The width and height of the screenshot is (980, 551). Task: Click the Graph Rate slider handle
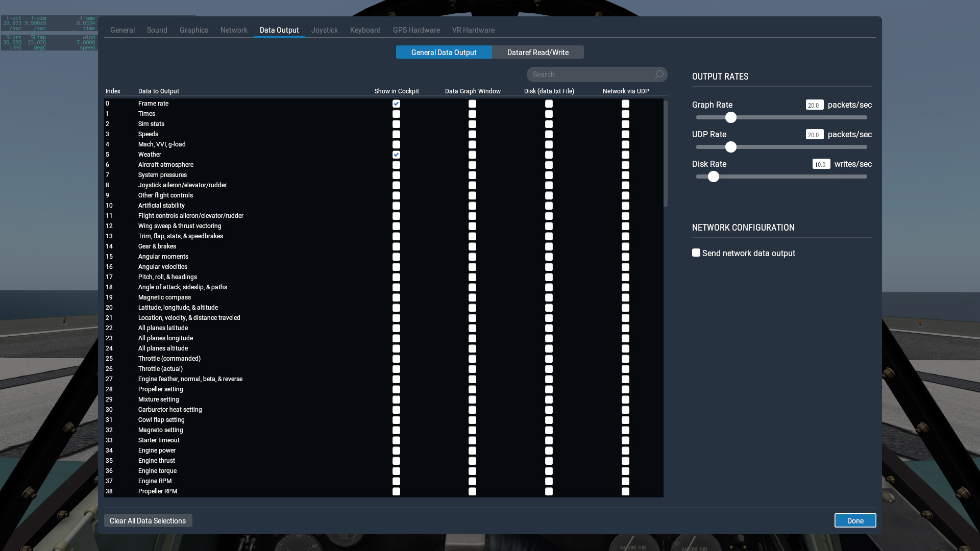coord(731,117)
